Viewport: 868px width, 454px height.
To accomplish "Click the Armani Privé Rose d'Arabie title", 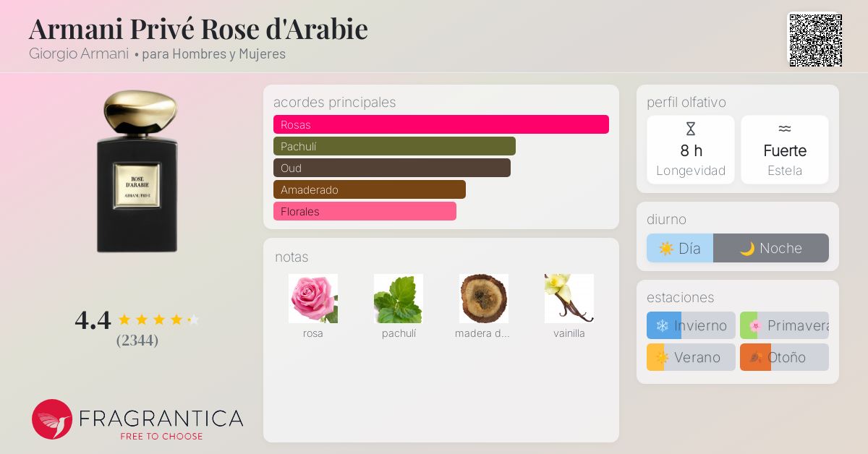I will pyautogui.click(x=198, y=28).
